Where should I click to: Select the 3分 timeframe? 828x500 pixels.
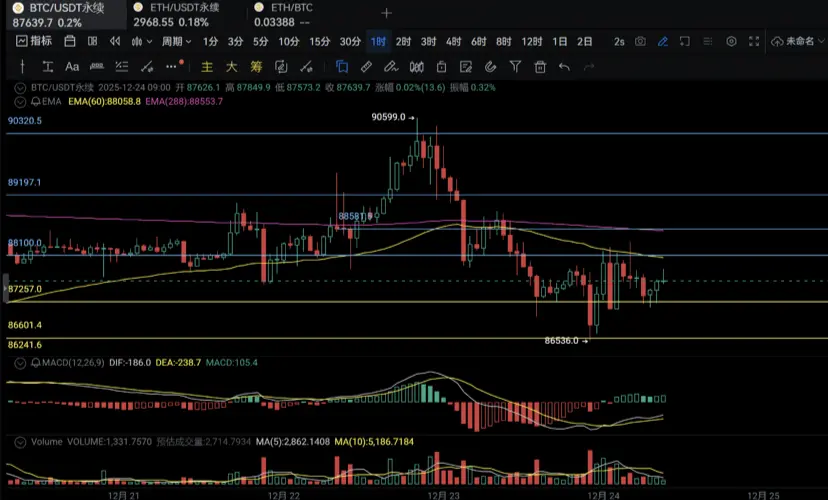point(236,41)
